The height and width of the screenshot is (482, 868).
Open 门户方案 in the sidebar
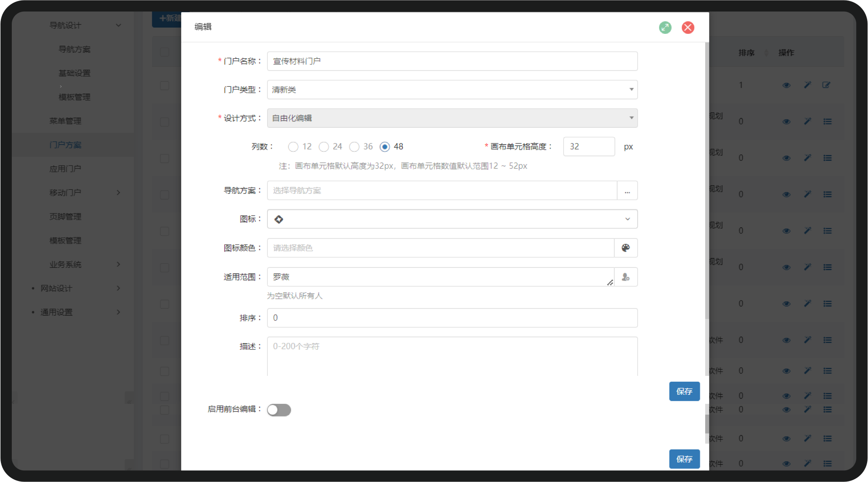(x=66, y=145)
